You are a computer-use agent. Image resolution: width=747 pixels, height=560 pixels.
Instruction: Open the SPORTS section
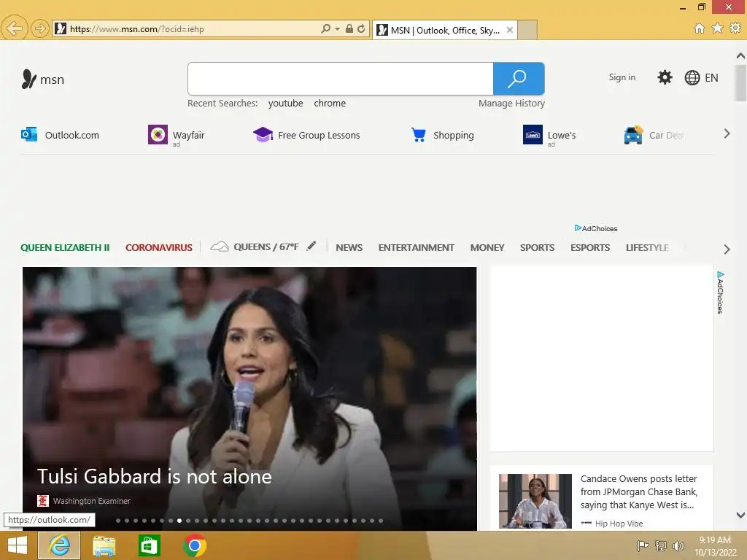click(537, 248)
